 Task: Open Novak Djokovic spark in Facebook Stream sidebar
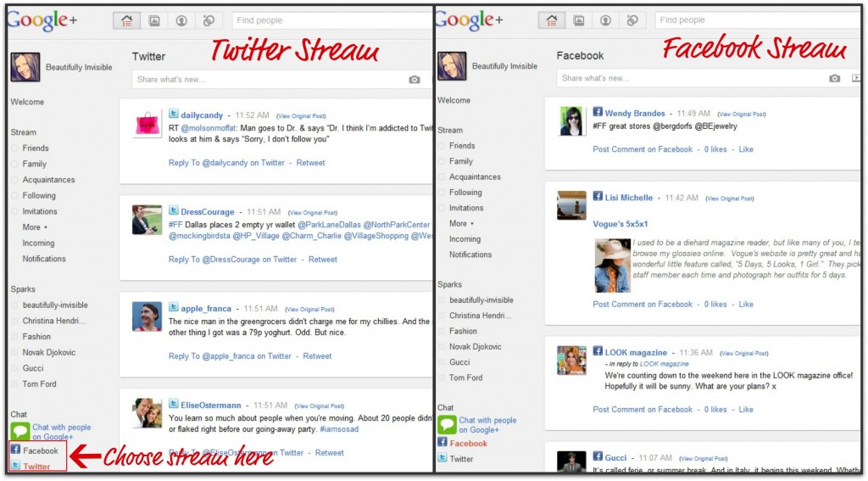click(x=475, y=346)
